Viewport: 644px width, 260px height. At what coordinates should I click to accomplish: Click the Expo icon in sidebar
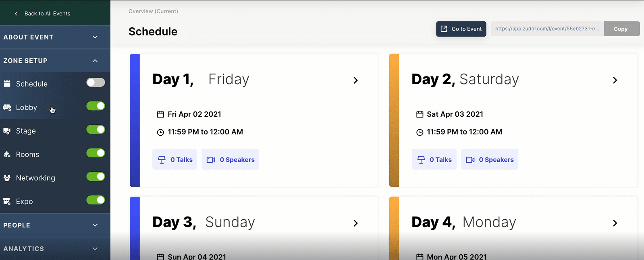pyautogui.click(x=7, y=201)
